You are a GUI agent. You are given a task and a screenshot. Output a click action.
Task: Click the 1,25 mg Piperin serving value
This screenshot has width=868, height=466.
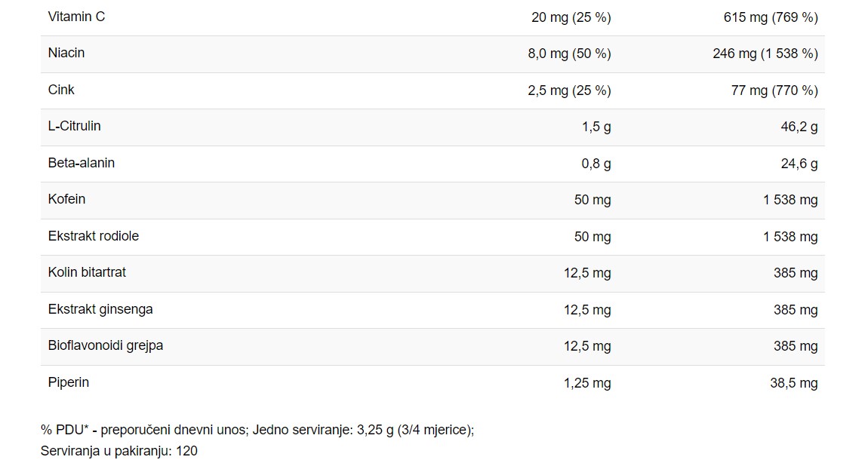(x=587, y=383)
